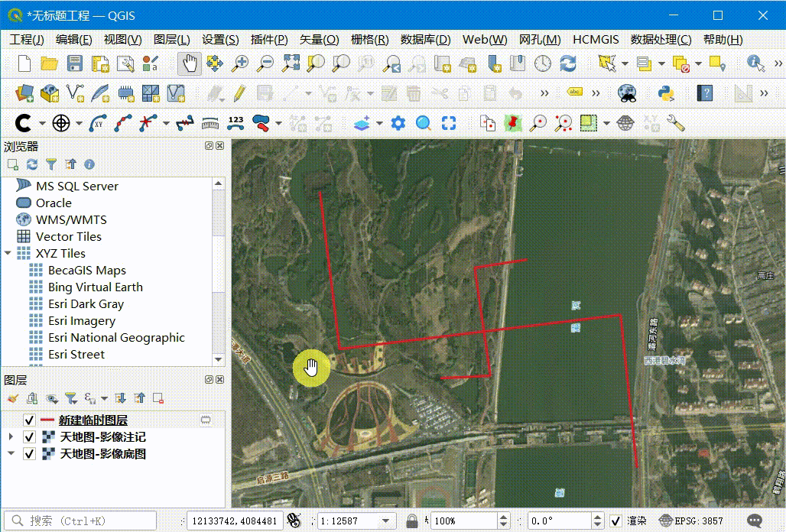The image size is (786, 532).
Task: Open the 工程(J) menu
Action: pyautogui.click(x=27, y=40)
